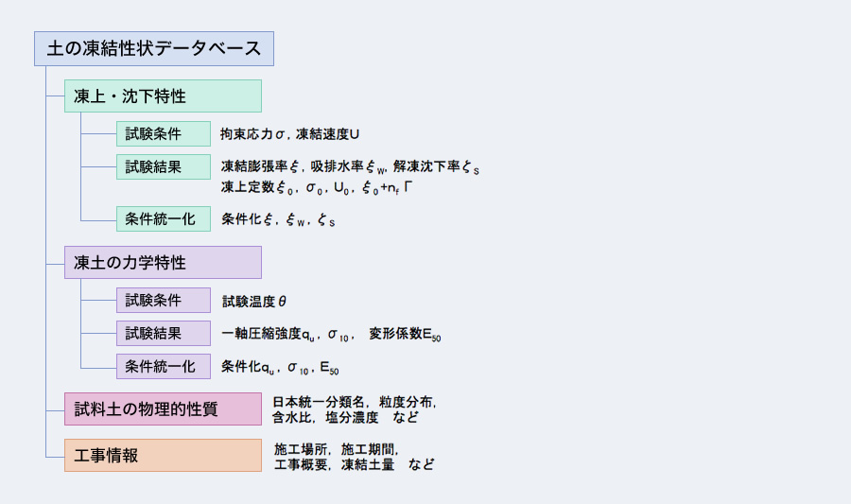Image resolution: width=851 pixels, height=504 pixels.
Task: Click the purple 条件統一化 box
Action: pos(163,366)
